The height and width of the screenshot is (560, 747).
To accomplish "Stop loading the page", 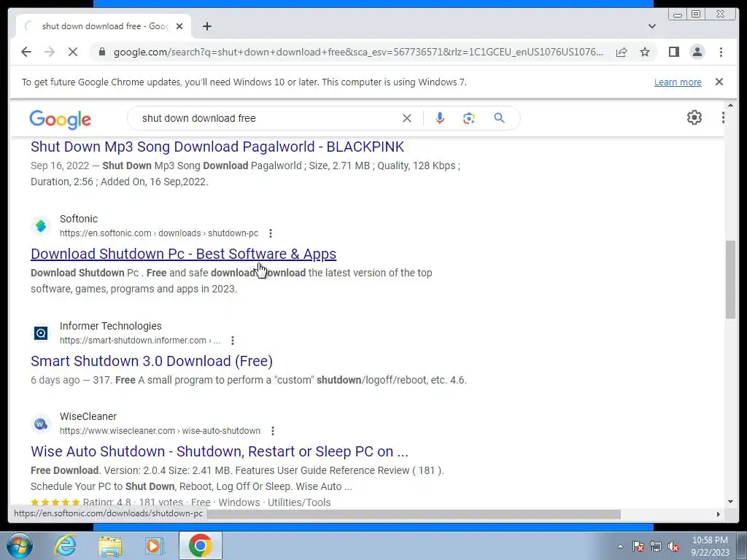I will tap(73, 52).
